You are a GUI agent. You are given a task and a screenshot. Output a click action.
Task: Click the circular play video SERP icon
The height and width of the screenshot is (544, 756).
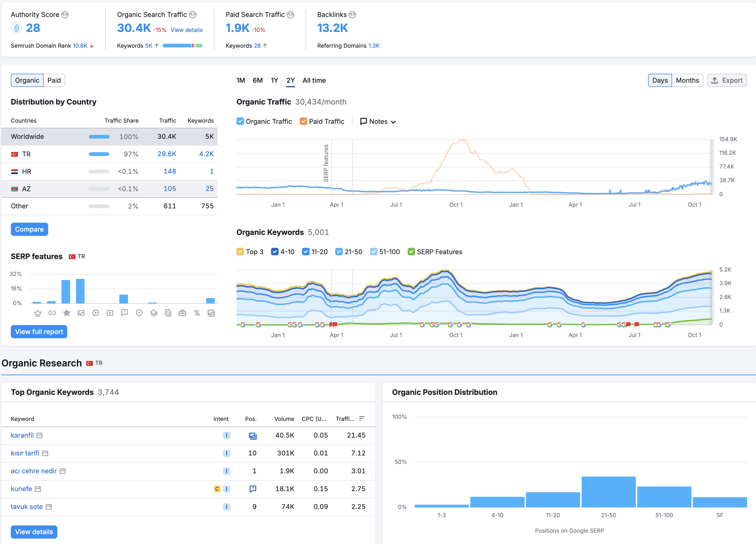click(x=96, y=313)
